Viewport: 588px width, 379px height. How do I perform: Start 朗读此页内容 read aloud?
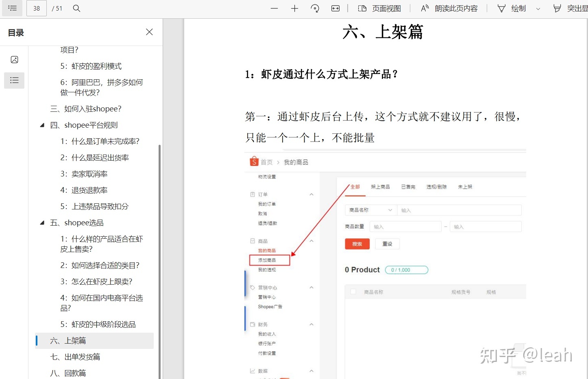(449, 8)
